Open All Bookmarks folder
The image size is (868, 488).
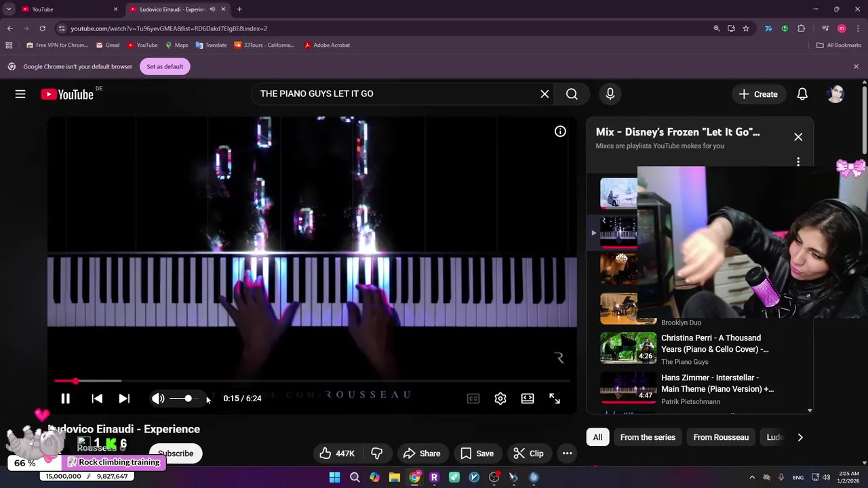[x=839, y=45]
